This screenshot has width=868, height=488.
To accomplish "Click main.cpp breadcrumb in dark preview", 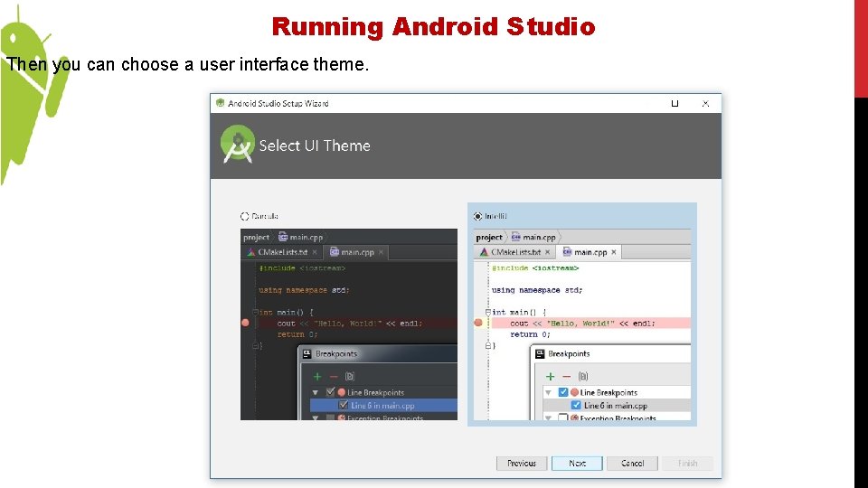I will 300,238.
